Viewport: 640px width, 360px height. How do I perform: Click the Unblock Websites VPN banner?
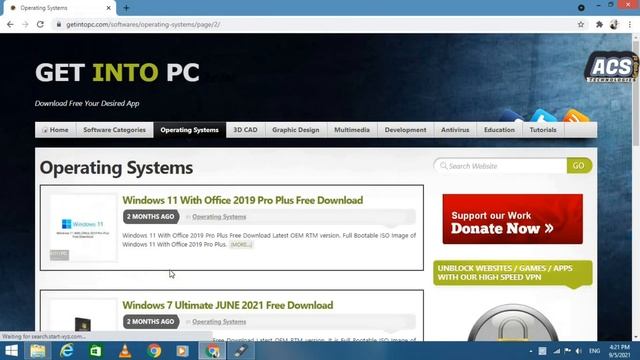pyautogui.click(x=513, y=273)
